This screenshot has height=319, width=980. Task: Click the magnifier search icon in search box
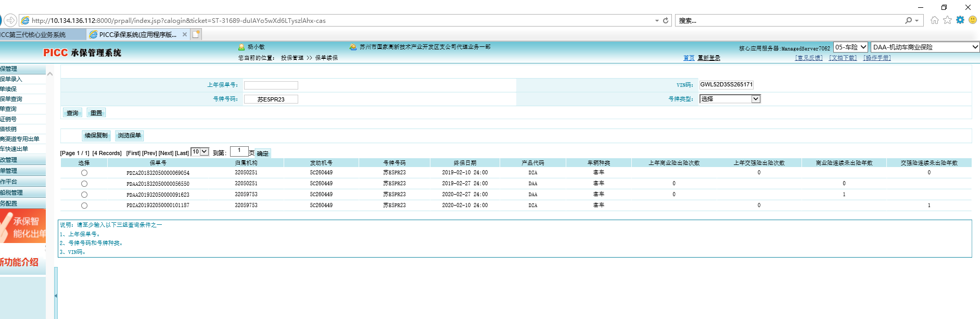coord(908,20)
